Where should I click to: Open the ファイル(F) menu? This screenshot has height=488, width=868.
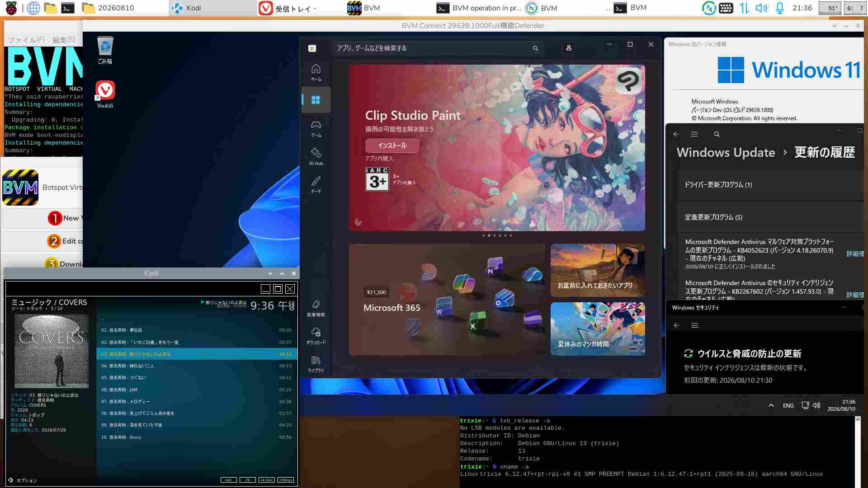27,40
